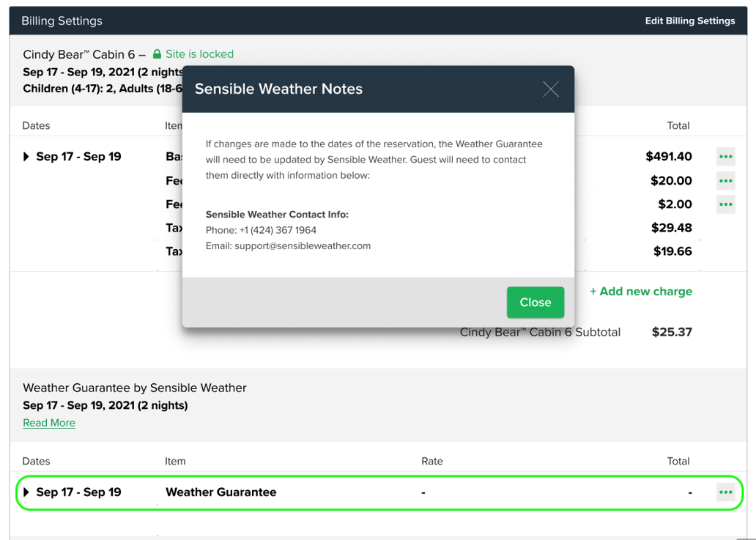The width and height of the screenshot is (756, 540).
Task: Open actions menu for the $20.00 fee
Action: 725,180
